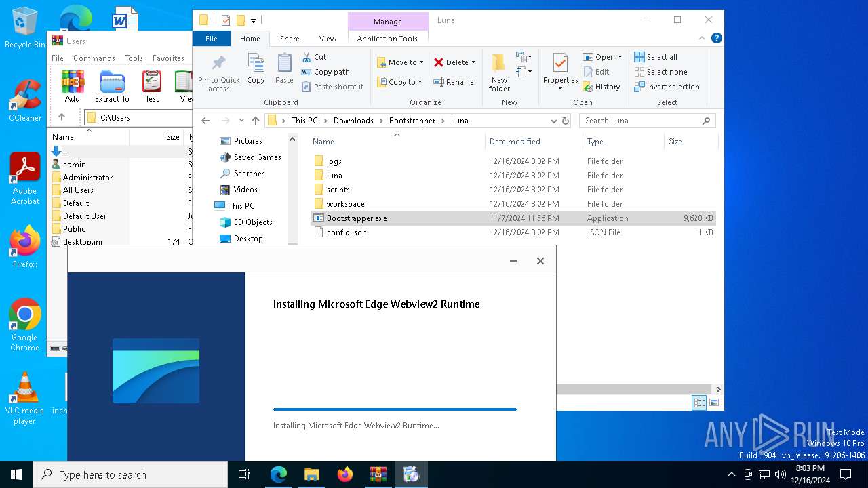The width and height of the screenshot is (868, 488).
Task: Go up one level in Explorer
Action: point(256,121)
